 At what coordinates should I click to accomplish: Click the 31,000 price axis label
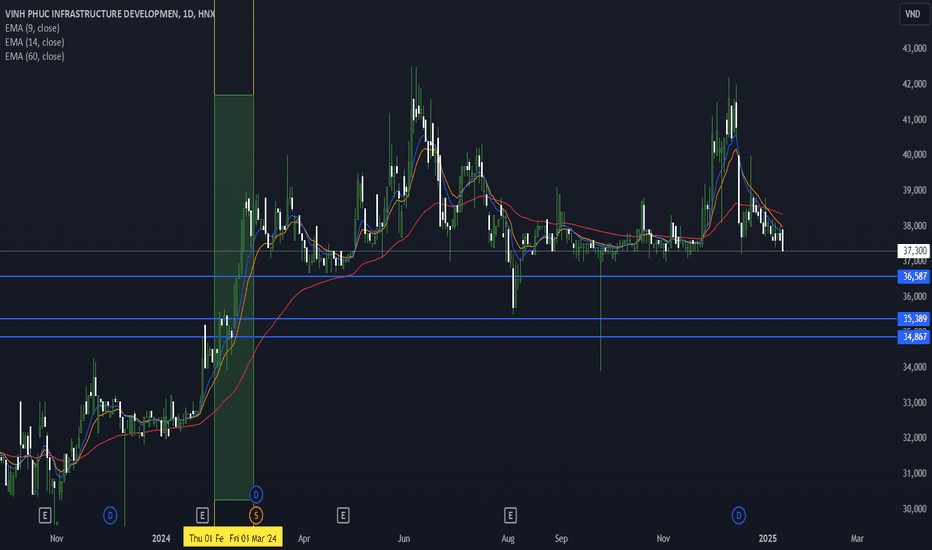pyautogui.click(x=914, y=473)
